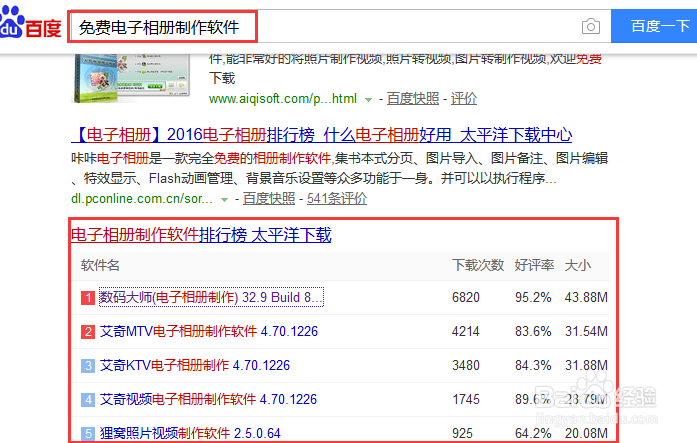The width and height of the screenshot is (697, 443).
Task: Click the 软件名 column header
Action: 100,265
